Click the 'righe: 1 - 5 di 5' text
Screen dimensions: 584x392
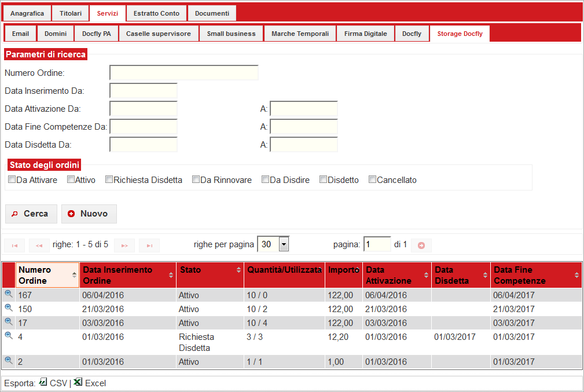(x=80, y=244)
